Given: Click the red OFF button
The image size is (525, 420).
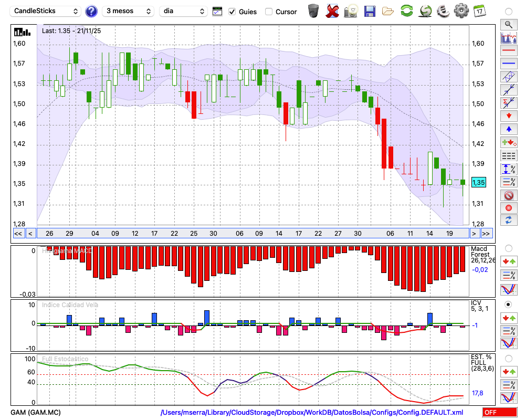Looking at the screenshot, I should click(x=499, y=413).
